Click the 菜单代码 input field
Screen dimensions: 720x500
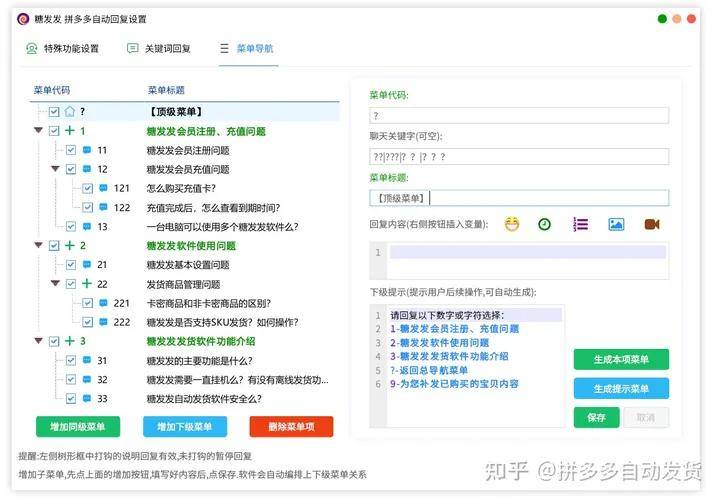tap(519, 115)
